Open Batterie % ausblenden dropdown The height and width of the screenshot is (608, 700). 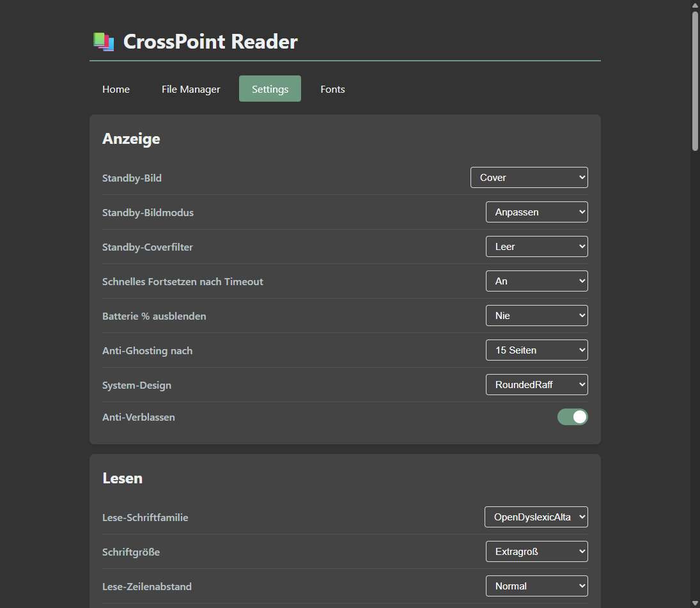(x=536, y=316)
